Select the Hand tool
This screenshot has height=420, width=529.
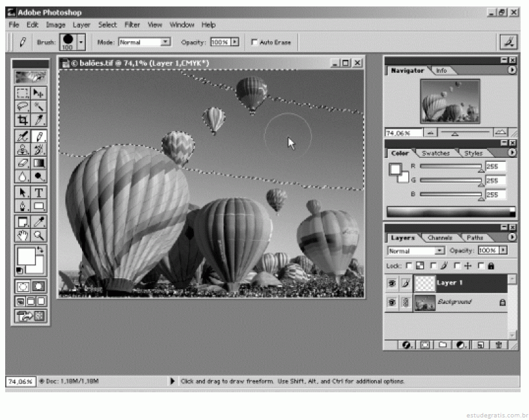23,235
